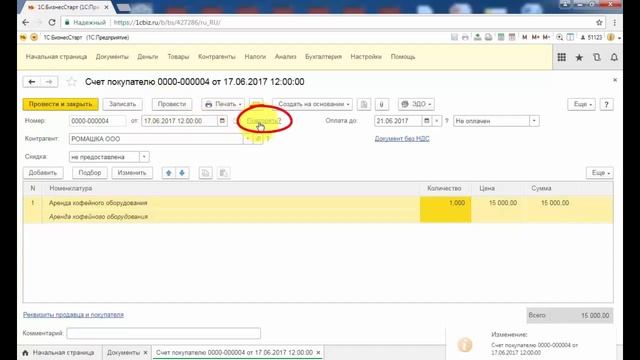Open the Бухгалтерия menu

point(323,57)
